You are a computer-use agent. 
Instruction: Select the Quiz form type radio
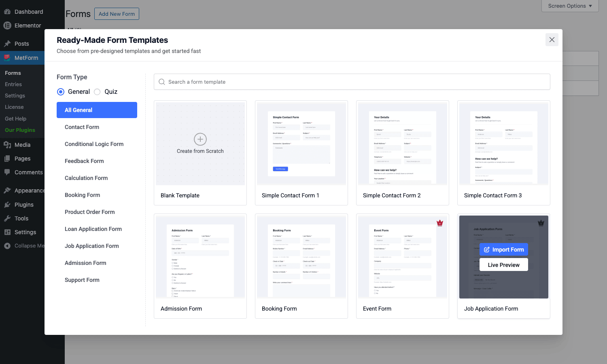(97, 92)
